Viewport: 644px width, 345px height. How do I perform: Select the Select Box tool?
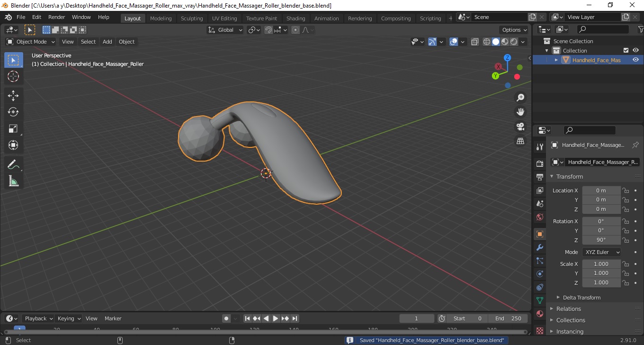(x=13, y=60)
